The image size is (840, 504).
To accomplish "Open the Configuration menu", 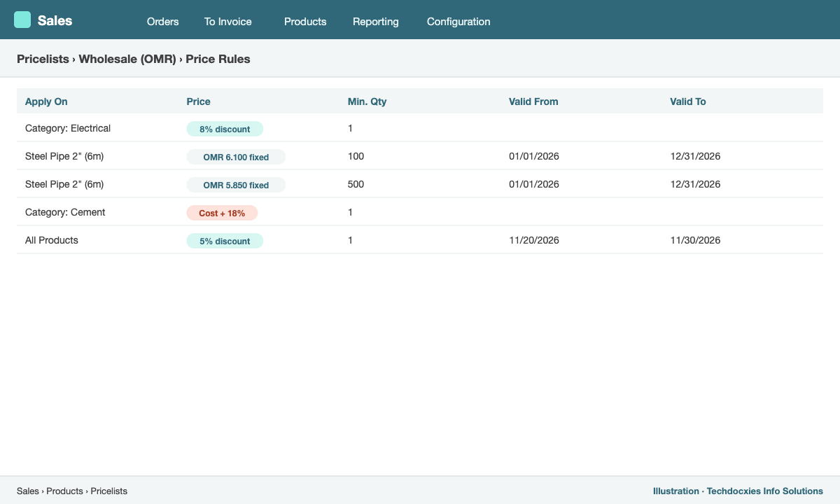I will [458, 22].
